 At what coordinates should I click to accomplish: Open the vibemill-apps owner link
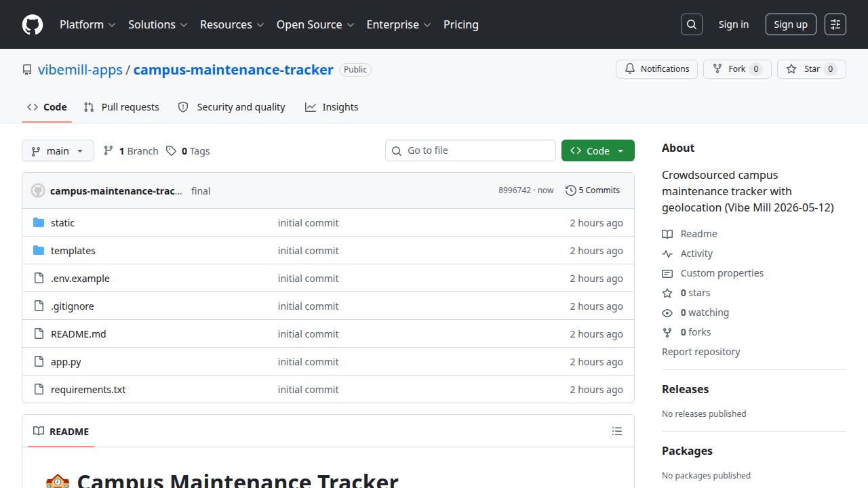tap(80, 70)
